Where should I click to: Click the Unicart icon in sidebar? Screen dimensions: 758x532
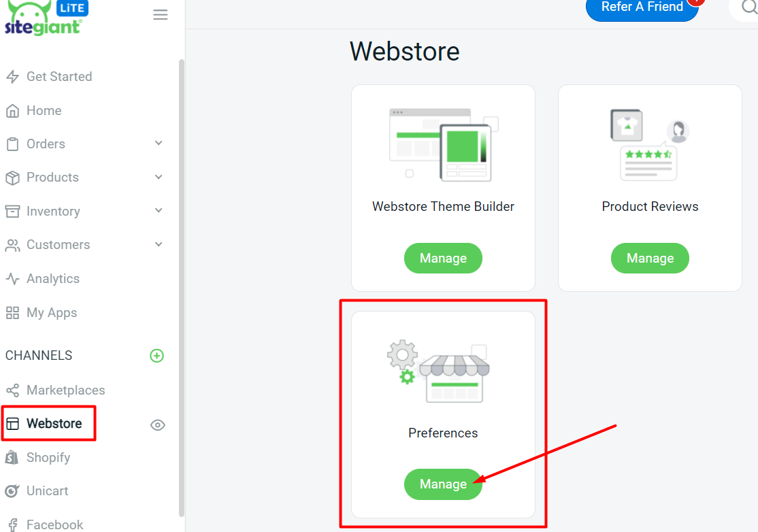point(12,491)
